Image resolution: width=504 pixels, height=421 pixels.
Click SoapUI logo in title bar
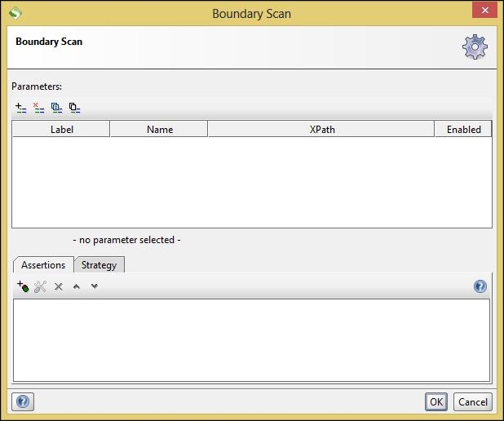15,13
